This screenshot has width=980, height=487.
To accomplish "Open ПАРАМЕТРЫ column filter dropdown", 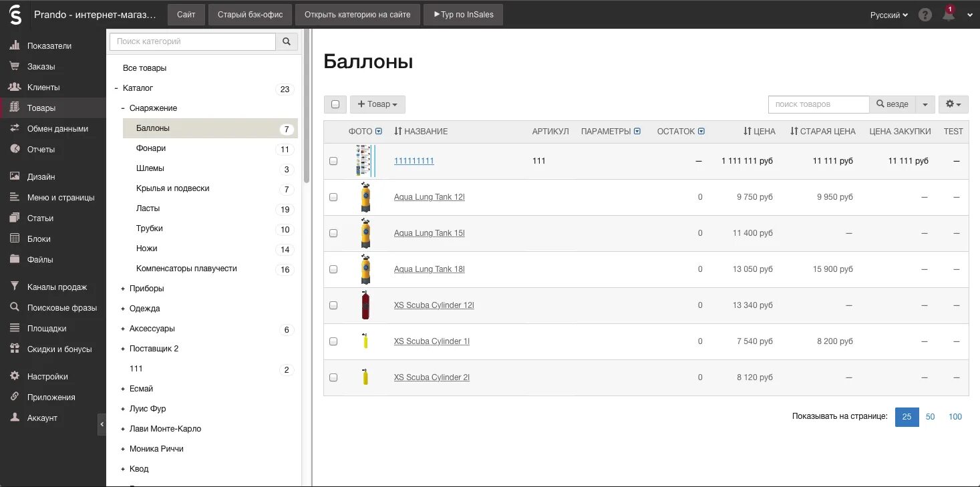I will [637, 132].
